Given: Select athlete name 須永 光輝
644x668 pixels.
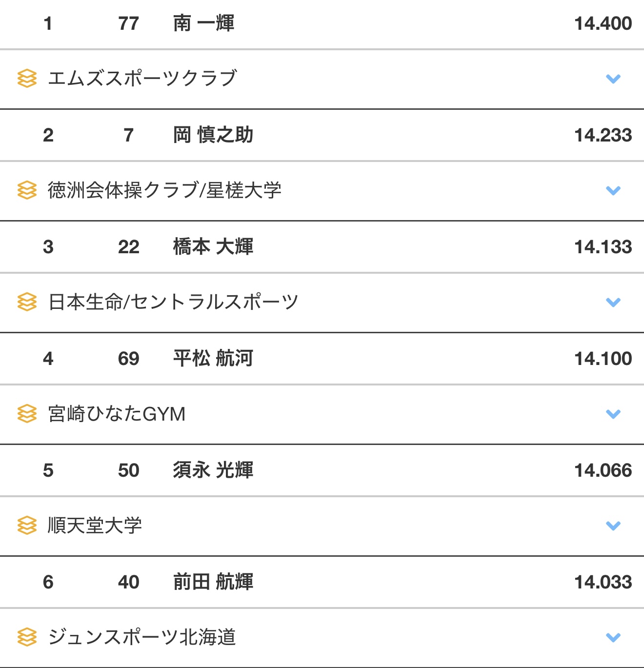Looking at the screenshot, I should (x=213, y=470).
